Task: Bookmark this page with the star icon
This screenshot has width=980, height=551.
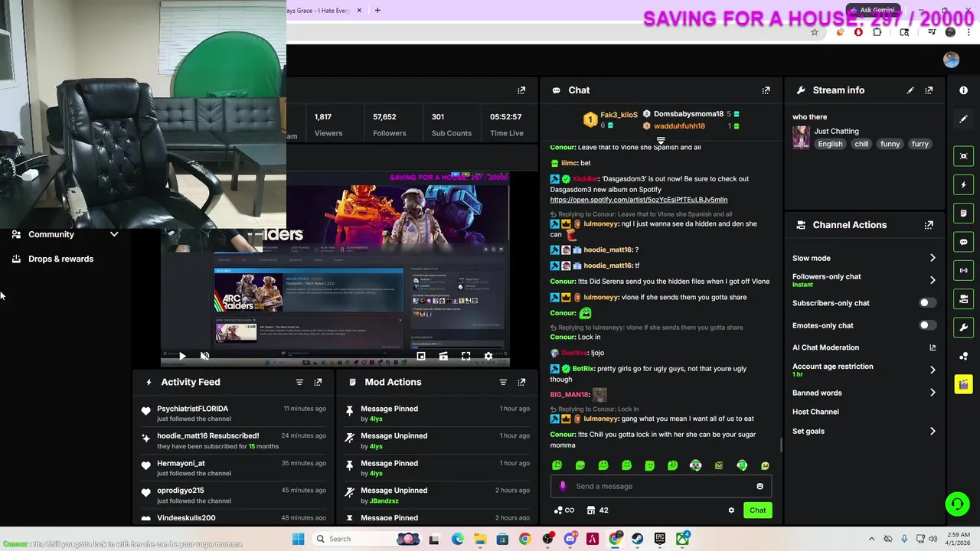Action: [x=815, y=32]
